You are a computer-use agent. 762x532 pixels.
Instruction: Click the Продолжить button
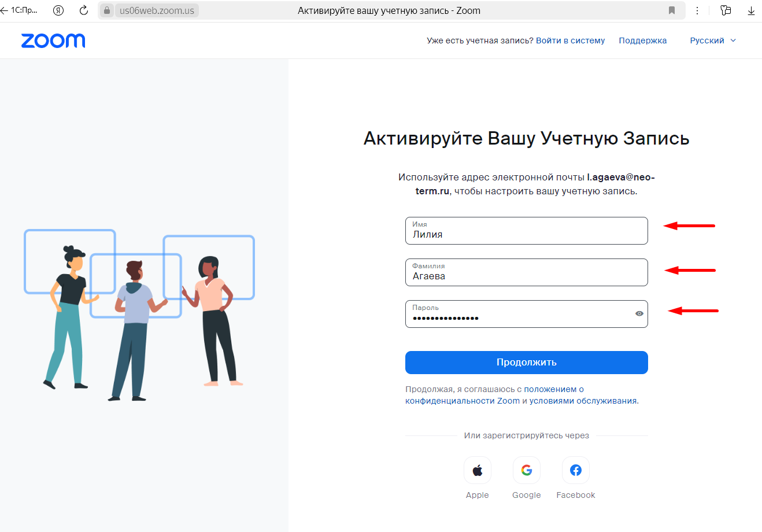[x=527, y=363]
